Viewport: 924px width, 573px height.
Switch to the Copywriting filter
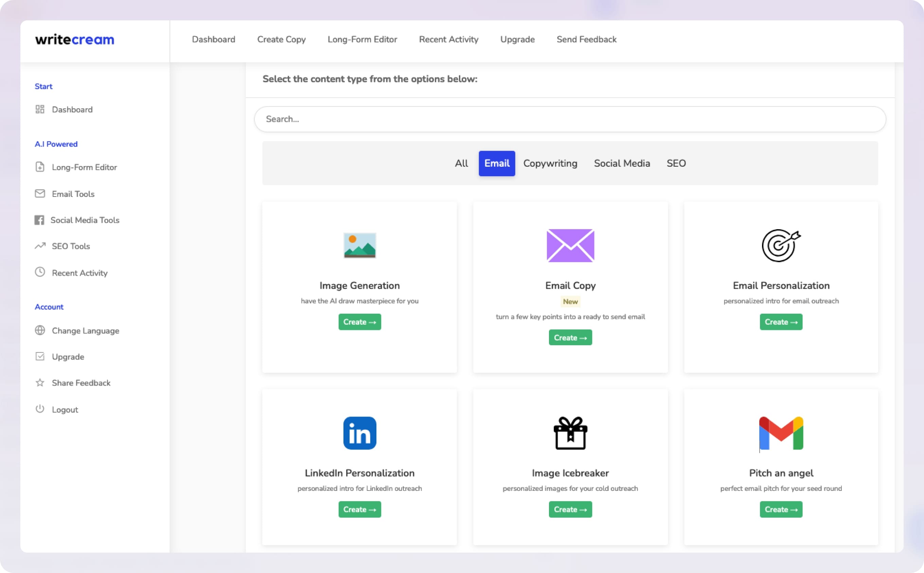[550, 163]
